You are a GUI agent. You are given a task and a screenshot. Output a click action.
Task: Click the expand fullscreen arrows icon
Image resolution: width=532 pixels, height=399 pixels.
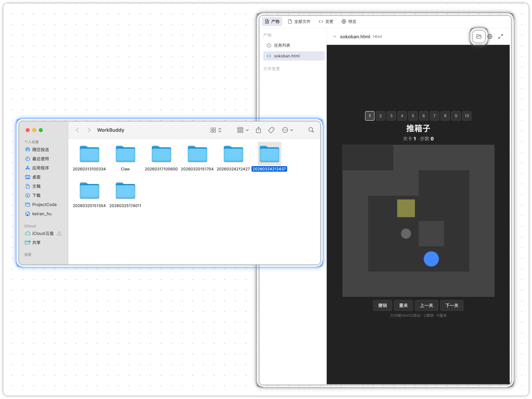tap(501, 37)
